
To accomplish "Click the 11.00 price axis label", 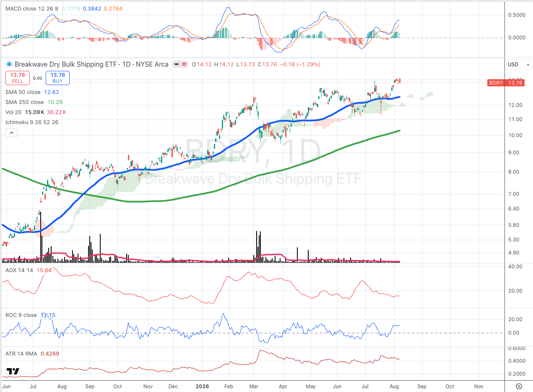I will pos(515,119).
